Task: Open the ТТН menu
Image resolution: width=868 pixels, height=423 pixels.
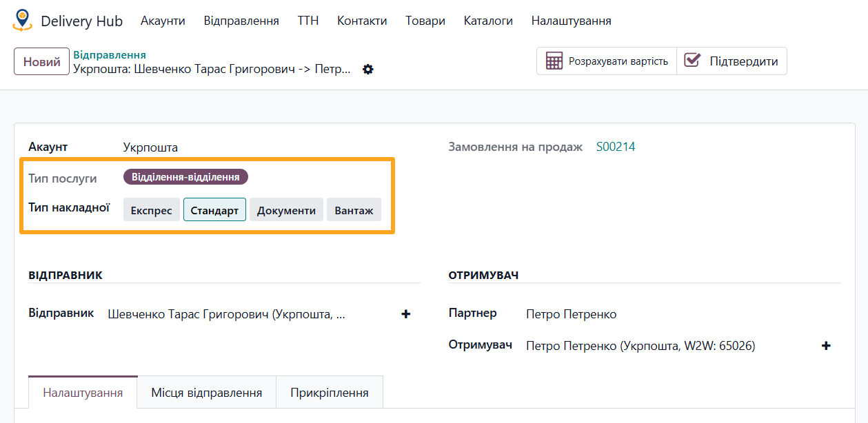Action: (x=308, y=21)
